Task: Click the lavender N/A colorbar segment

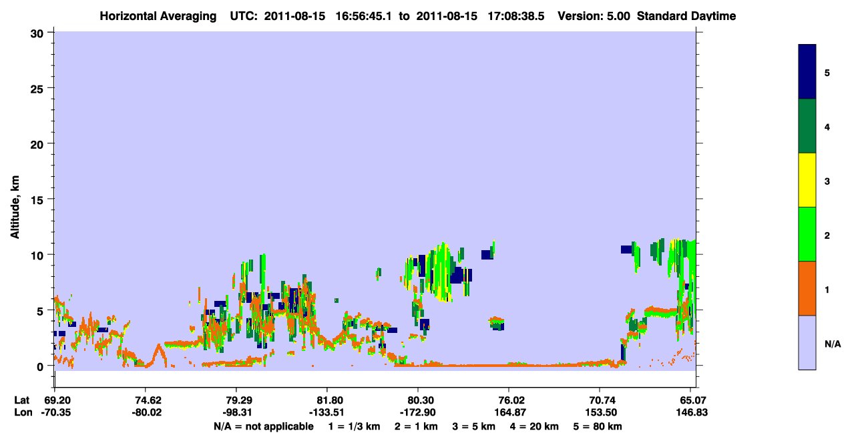Action: [807, 342]
